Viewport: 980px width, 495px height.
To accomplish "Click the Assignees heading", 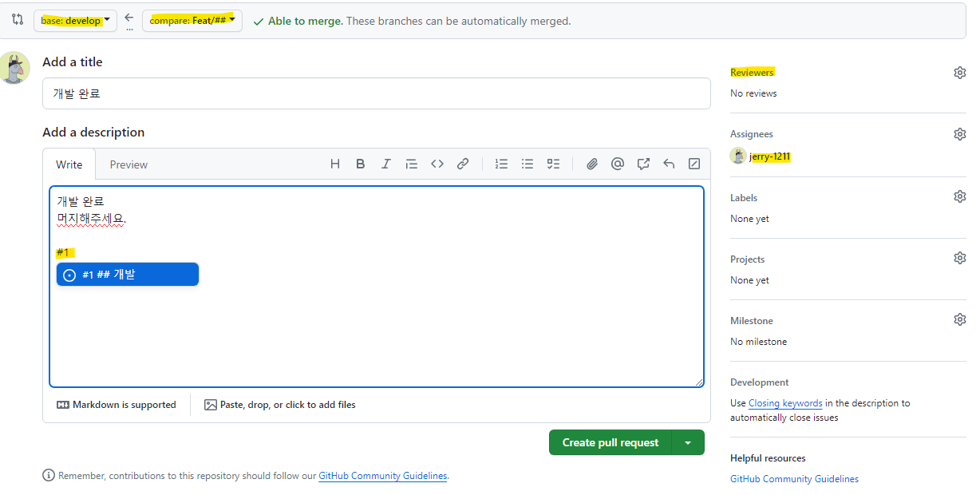I will [x=752, y=134].
